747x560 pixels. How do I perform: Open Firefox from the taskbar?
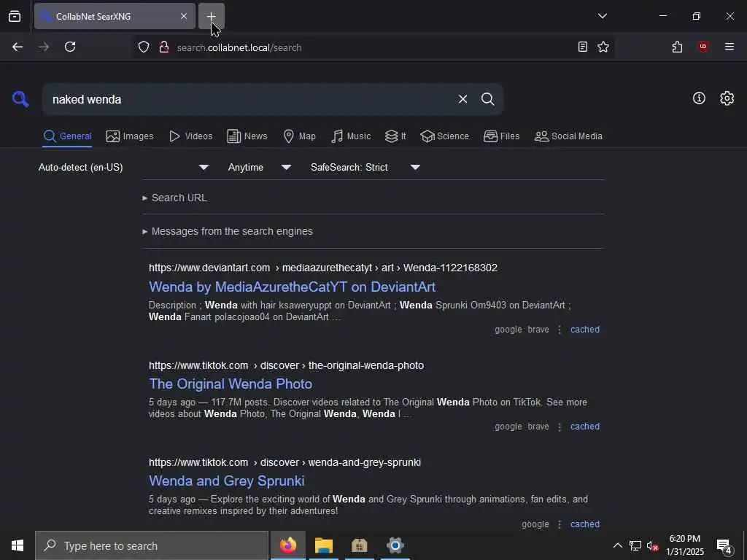(287, 545)
